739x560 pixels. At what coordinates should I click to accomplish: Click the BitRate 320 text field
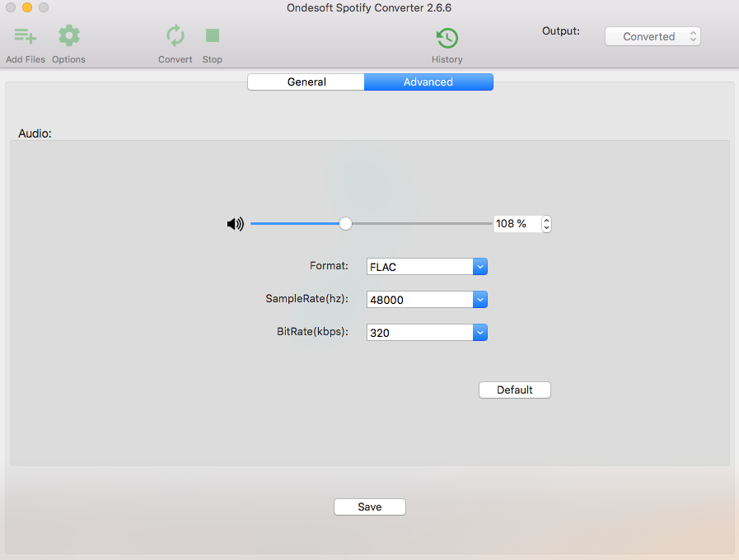pos(419,333)
